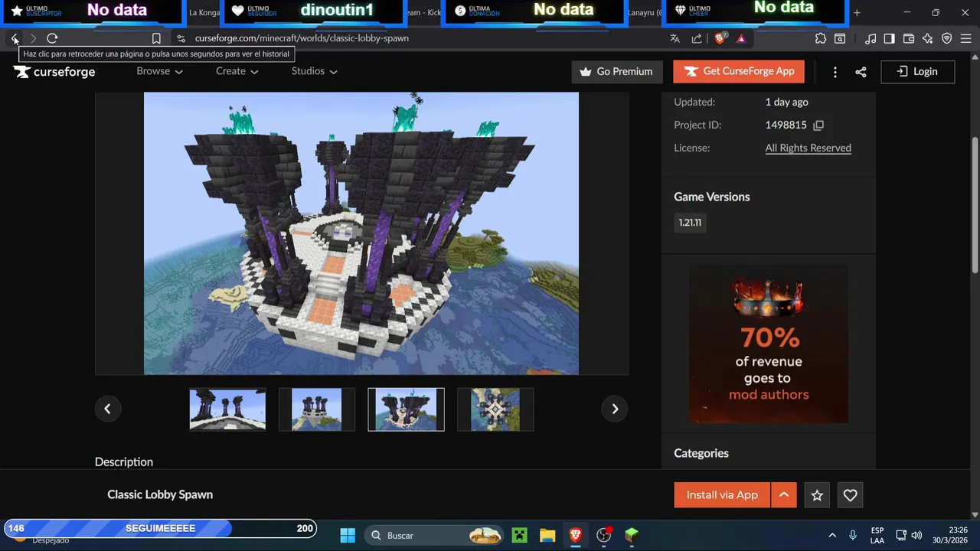Click the microphone tray icon
The image size is (980, 551).
(x=853, y=535)
